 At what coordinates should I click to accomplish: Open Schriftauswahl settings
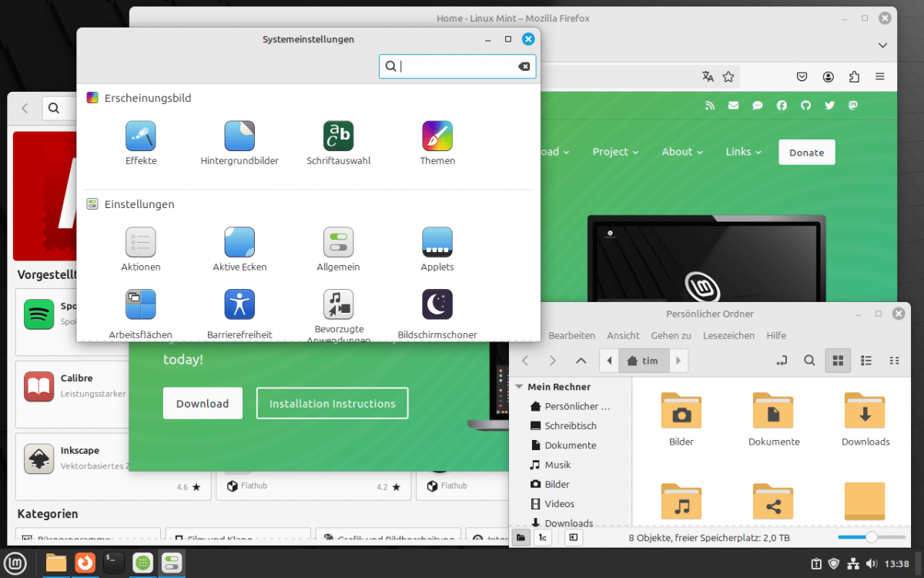[x=338, y=143]
